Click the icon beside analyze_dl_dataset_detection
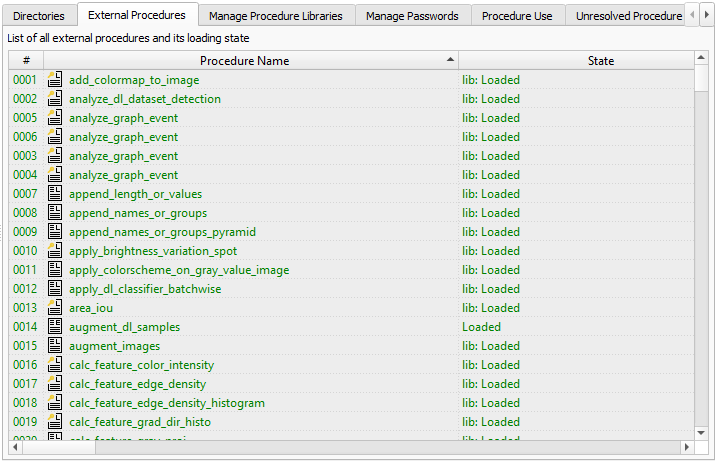 click(x=55, y=99)
